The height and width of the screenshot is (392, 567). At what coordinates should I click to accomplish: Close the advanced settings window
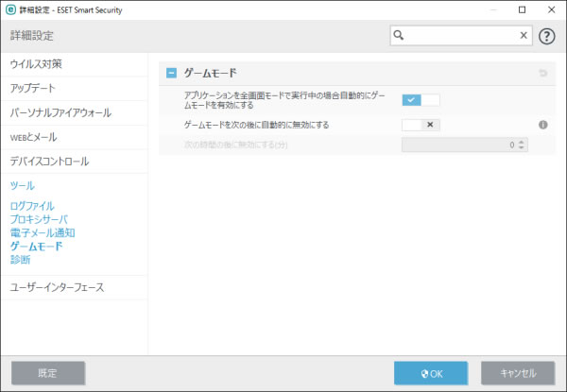coord(551,9)
